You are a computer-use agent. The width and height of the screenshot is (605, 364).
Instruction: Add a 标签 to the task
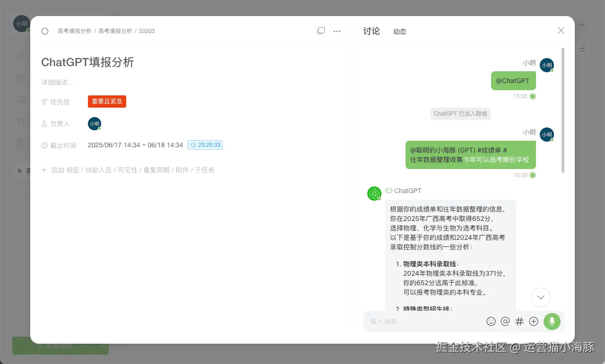click(73, 170)
